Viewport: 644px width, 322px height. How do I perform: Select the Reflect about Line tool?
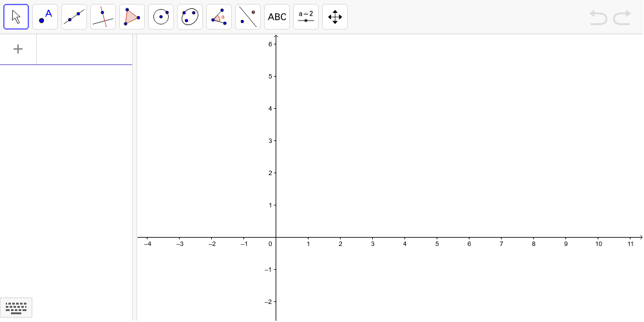(248, 17)
